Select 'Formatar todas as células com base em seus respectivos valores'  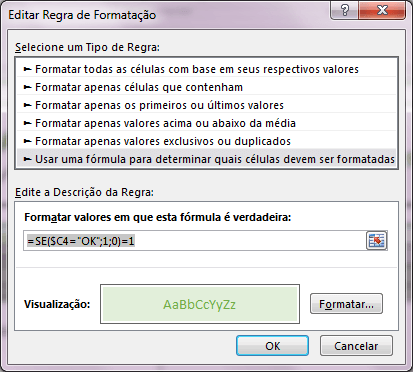coord(206,69)
